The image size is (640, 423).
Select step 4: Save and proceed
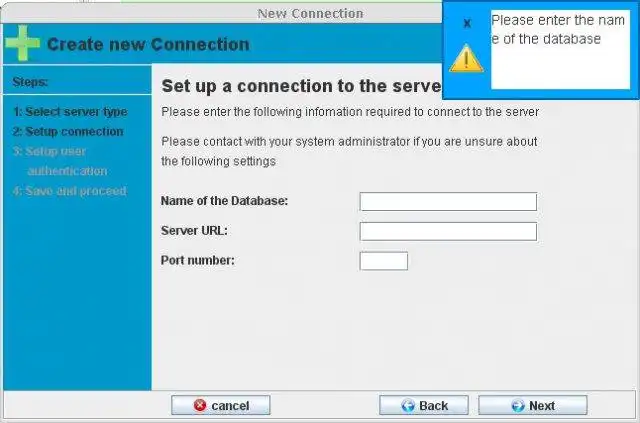click(69, 191)
